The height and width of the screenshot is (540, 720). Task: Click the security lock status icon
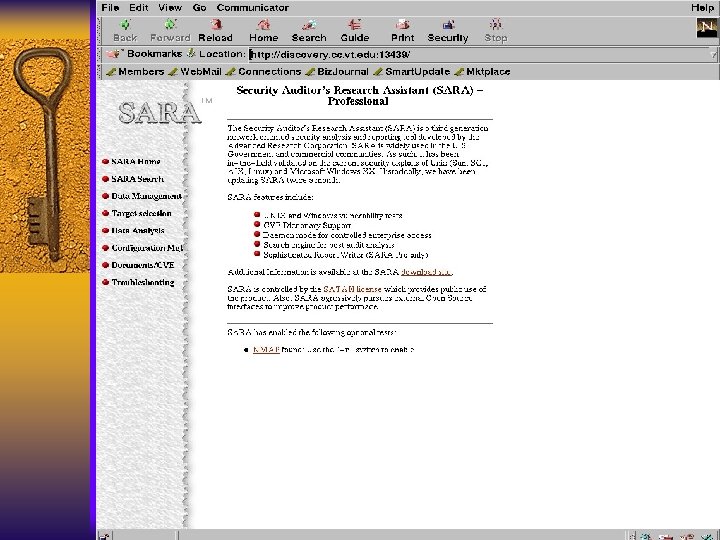[x=104, y=536]
